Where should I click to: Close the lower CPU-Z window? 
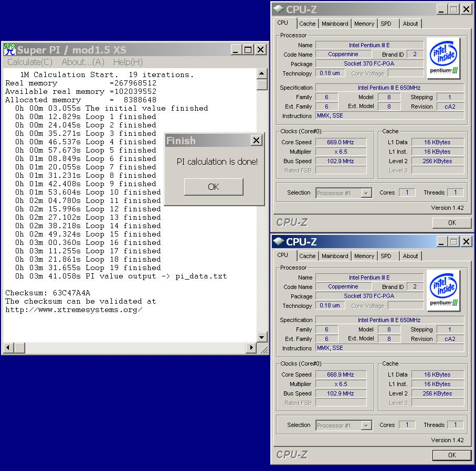click(x=466, y=242)
